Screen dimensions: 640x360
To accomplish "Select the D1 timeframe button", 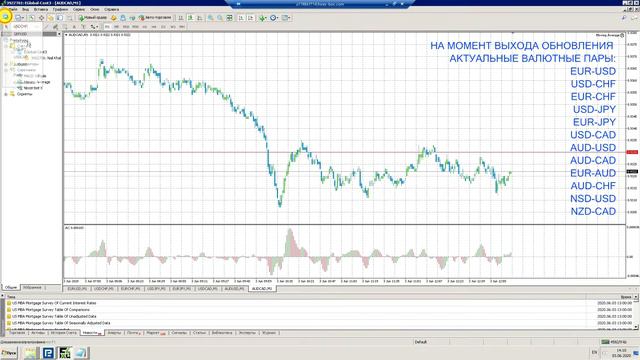I will [x=163, y=27].
